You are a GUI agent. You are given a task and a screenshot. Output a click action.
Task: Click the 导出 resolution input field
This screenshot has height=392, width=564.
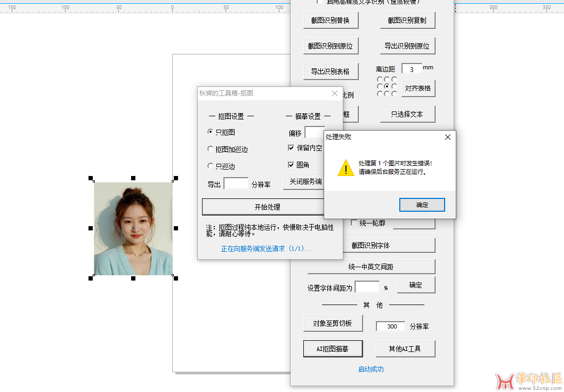pyautogui.click(x=236, y=184)
